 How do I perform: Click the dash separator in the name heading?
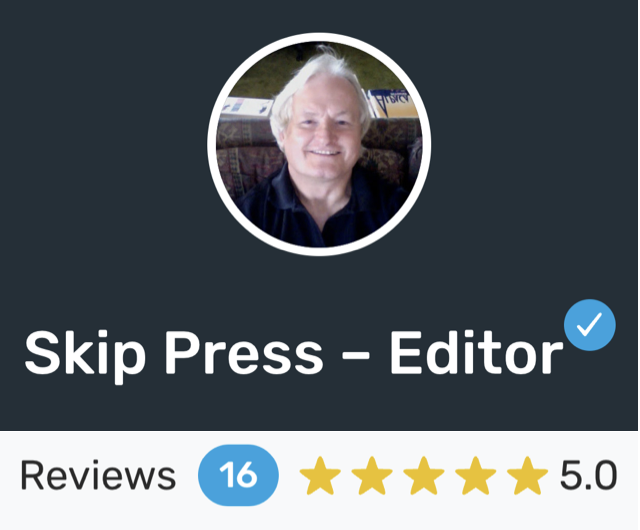[x=355, y=355]
